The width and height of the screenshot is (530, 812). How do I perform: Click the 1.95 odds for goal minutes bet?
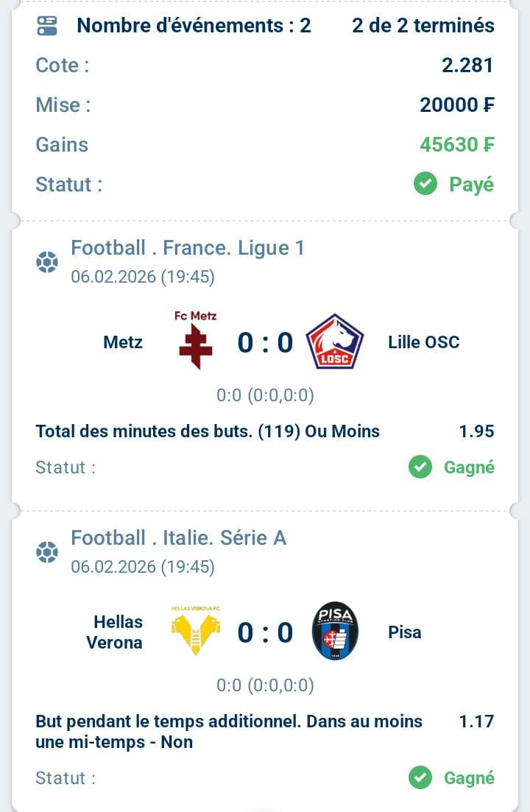coord(476,431)
